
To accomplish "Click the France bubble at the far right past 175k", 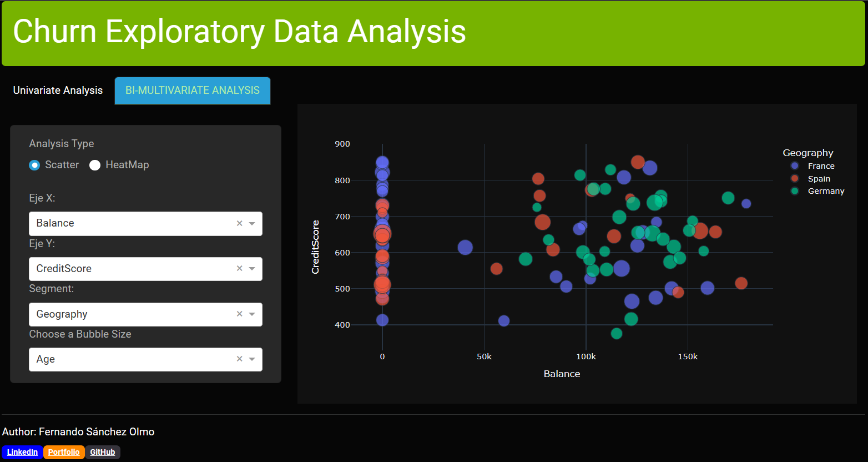I will (x=746, y=204).
